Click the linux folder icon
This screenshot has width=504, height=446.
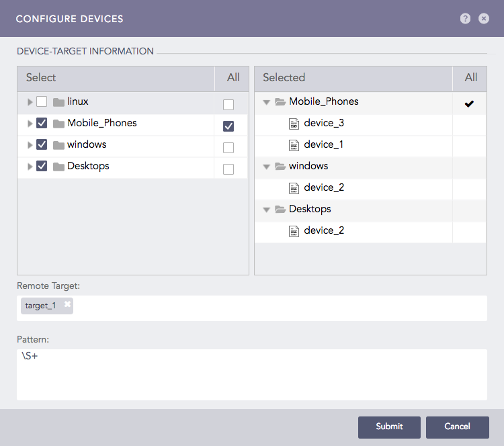click(x=58, y=102)
